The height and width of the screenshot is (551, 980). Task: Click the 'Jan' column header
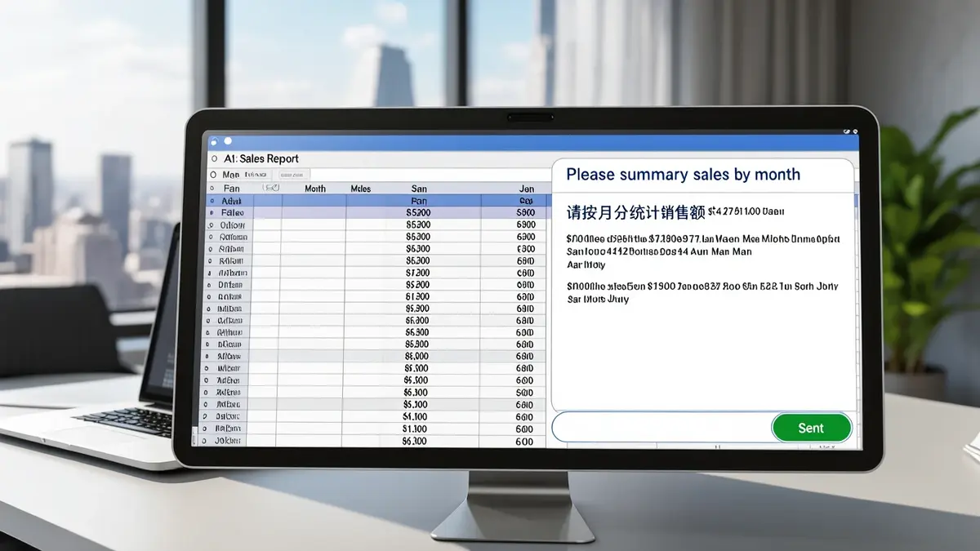[x=526, y=188]
